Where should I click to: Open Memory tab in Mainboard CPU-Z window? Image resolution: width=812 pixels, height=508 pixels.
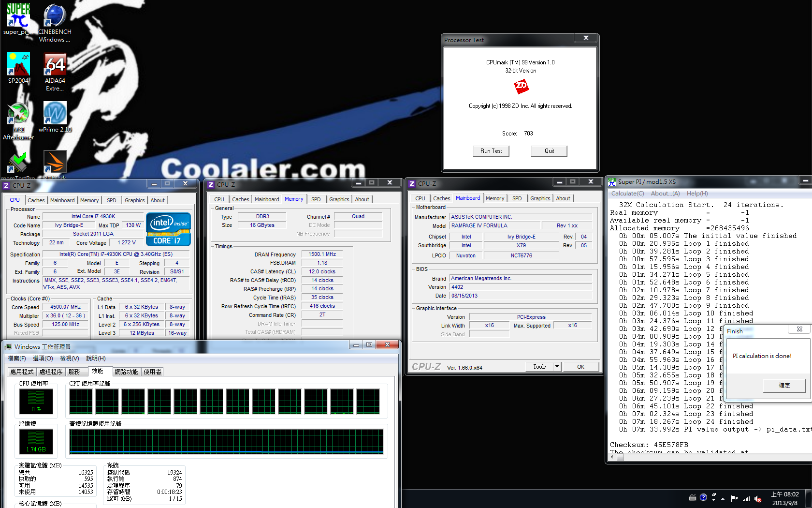point(495,198)
